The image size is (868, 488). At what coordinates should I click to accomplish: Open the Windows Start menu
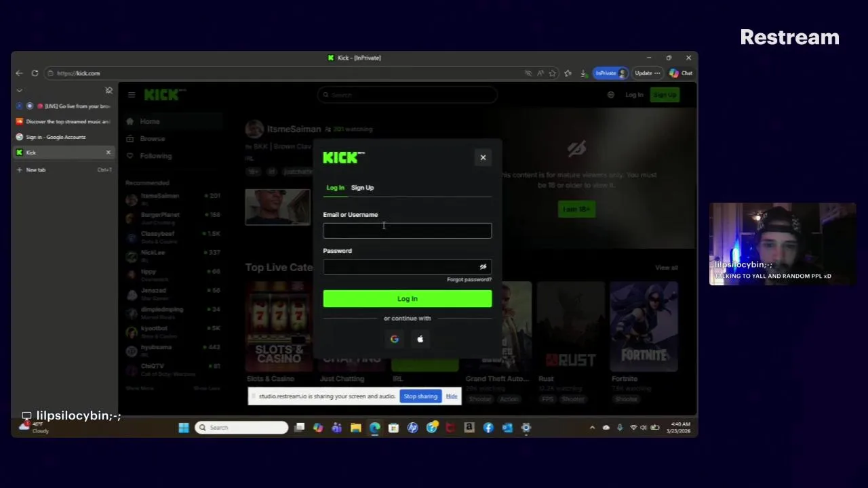pyautogui.click(x=183, y=428)
